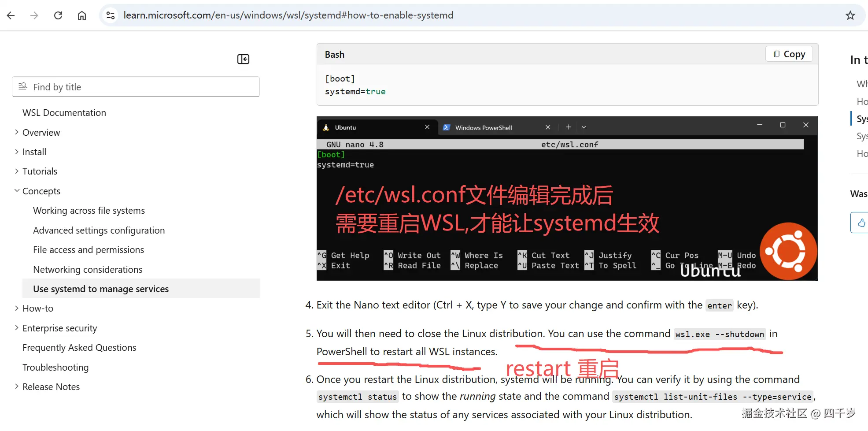
Task: Navigate back to the previous page
Action: coord(11,15)
